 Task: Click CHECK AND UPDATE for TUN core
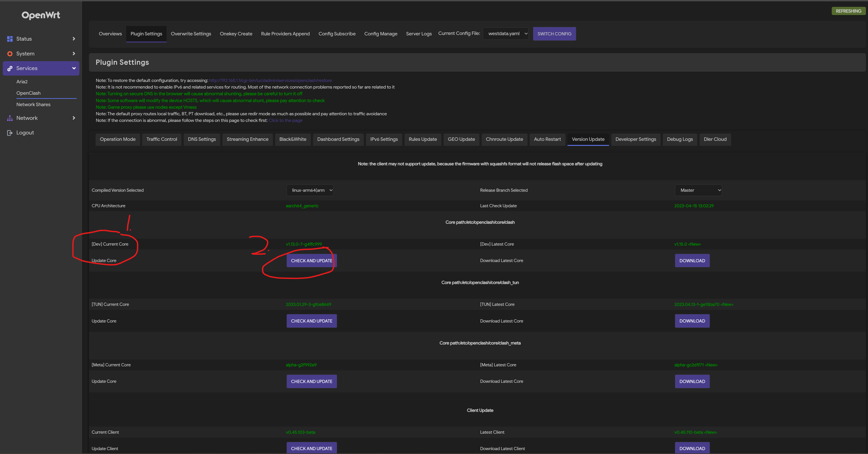(x=312, y=321)
